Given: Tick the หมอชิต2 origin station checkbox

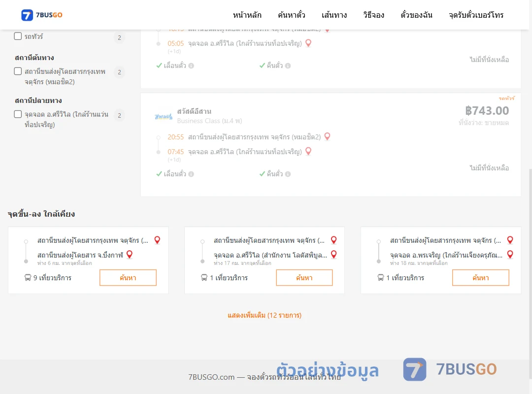Looking at the screenshot, I should coord(18,71).
